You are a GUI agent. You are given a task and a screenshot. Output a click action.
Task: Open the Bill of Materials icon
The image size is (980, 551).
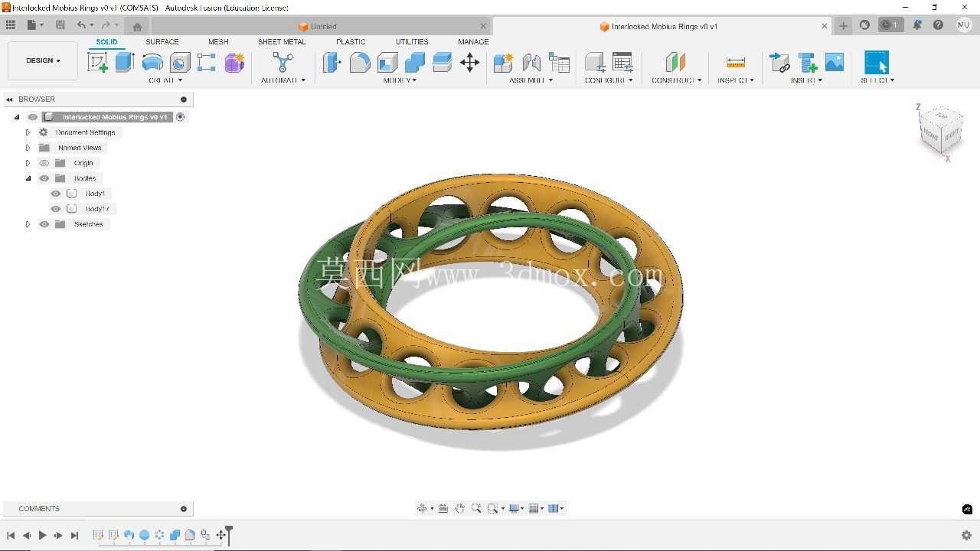coord(560,62)
